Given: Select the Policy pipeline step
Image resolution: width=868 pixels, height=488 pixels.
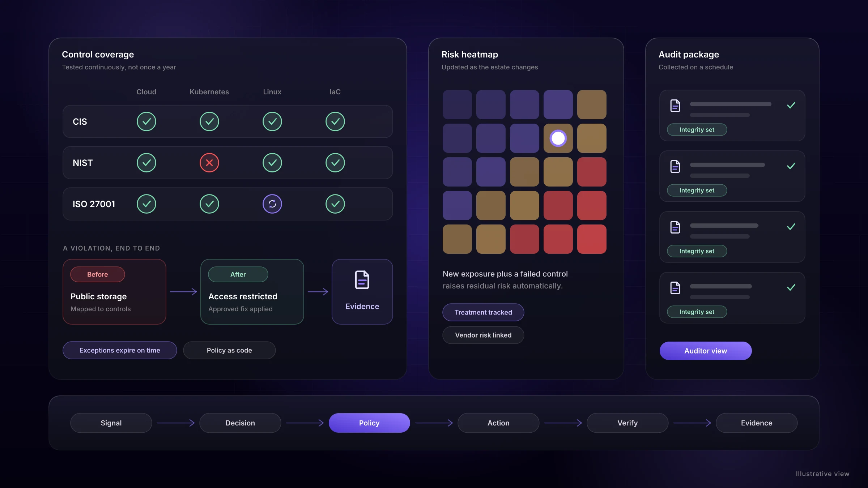Looking at the screenshot, I should point(369,423).
